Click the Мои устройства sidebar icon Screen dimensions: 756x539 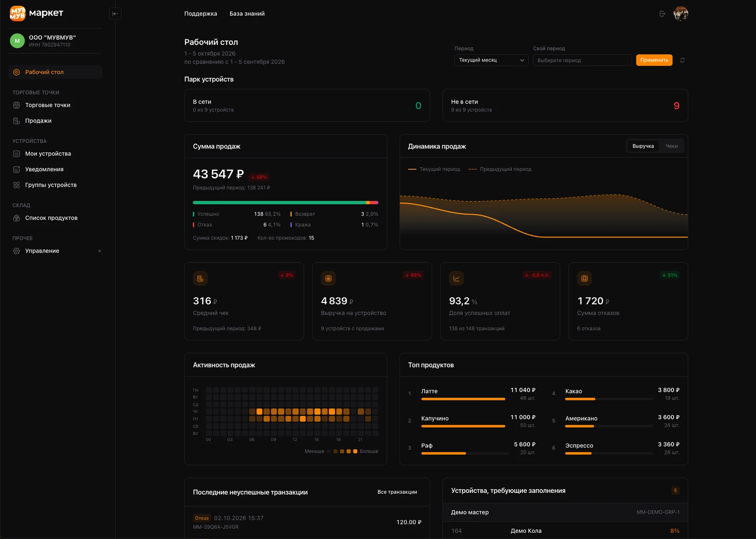(17, 154)
